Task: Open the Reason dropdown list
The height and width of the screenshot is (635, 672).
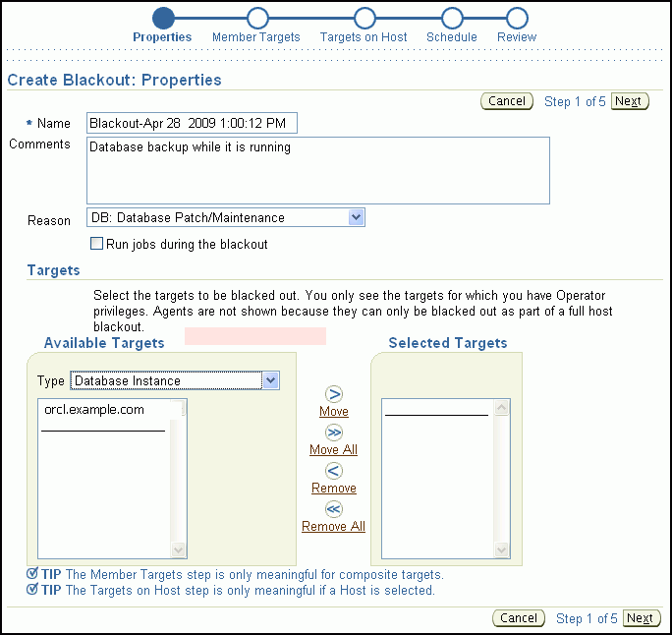Action: point(356,217)
